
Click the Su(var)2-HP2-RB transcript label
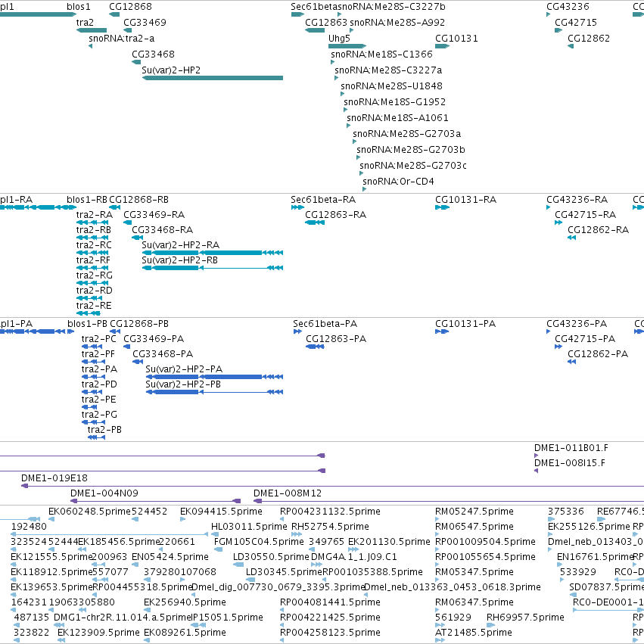(x=179, y=260)
